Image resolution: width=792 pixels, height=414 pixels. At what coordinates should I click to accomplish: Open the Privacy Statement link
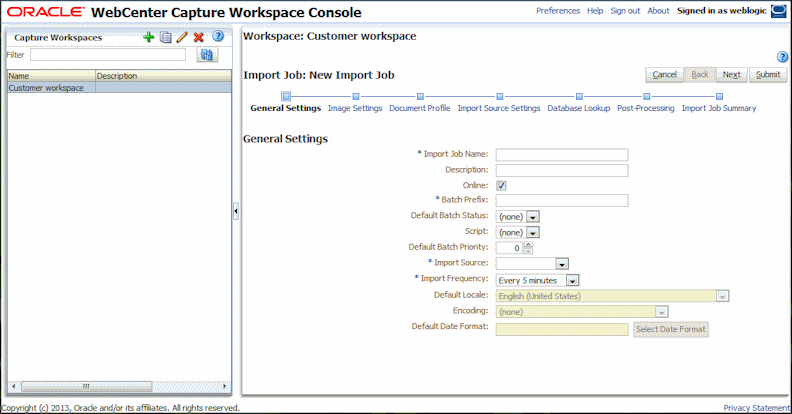point(756,408)
